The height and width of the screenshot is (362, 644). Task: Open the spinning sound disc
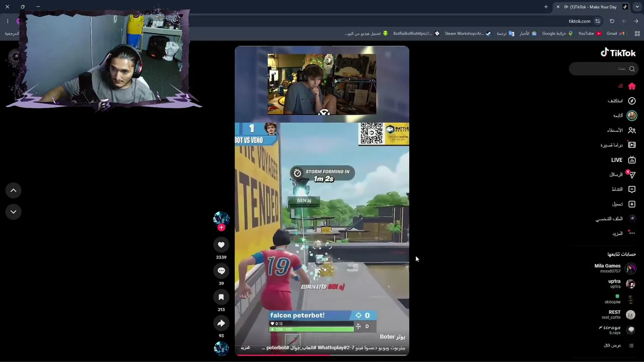click(x=221, y=348)
